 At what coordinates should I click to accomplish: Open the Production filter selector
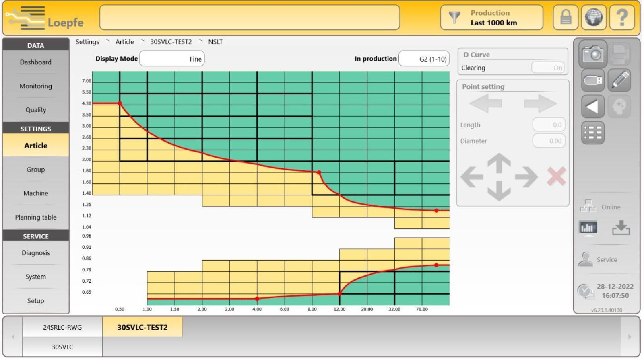pyautogui.click(x=491, y=18)
